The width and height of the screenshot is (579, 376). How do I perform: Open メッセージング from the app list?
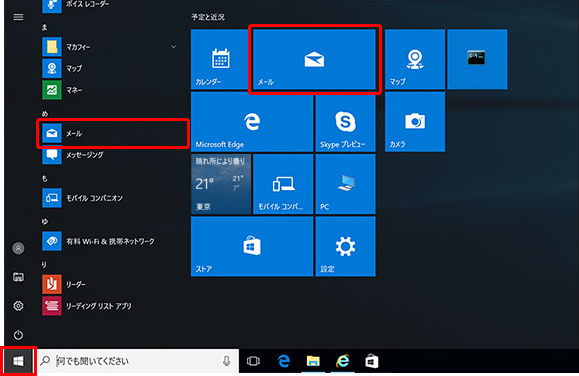click(111, 155)
